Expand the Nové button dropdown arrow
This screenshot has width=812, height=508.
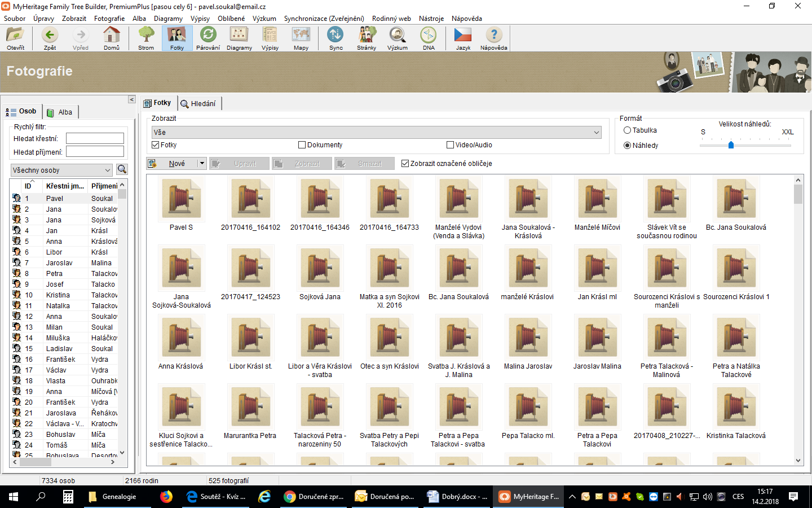point(202,164)
